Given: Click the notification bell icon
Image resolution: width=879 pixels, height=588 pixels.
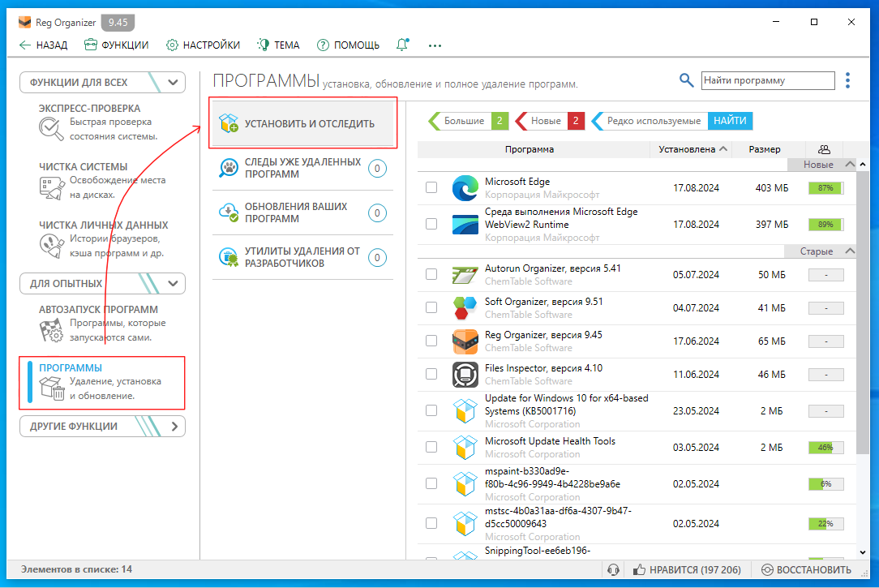Looking at the screenshot, I should (x=402, y=45).
